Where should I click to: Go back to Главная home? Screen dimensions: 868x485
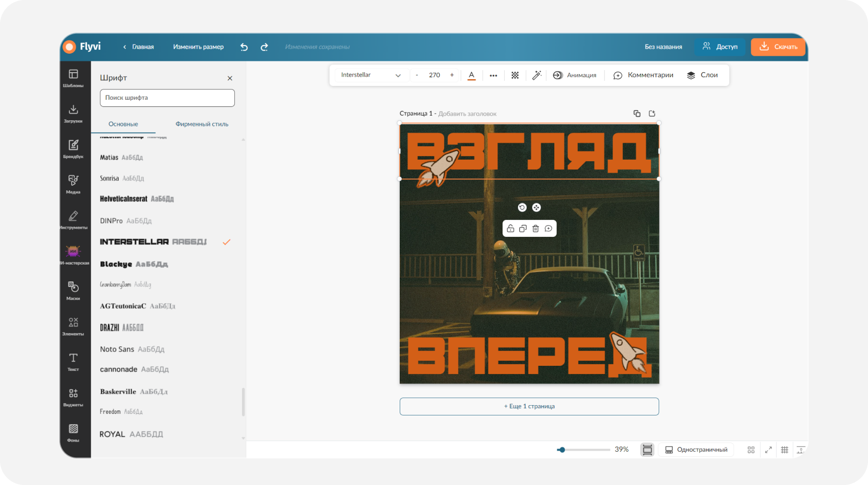click(x=138, y=47)
